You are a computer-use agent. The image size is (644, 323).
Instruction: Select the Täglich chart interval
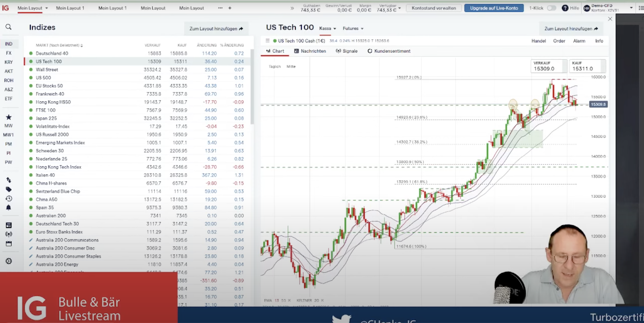click(x=275, y=66)
